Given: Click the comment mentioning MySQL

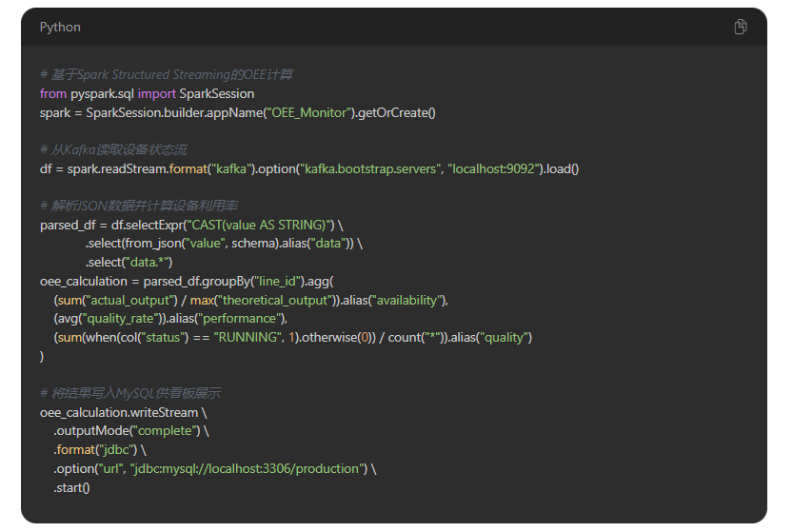Looking at the screenshot, I should click(130, 393).
